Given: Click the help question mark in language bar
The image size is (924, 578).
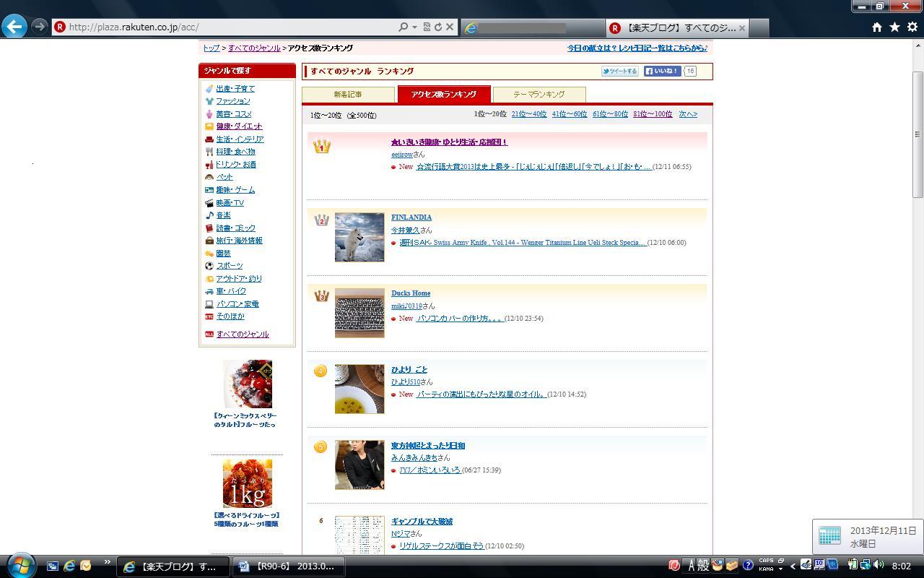Looking at the screenshot, I should click(748, 565).
